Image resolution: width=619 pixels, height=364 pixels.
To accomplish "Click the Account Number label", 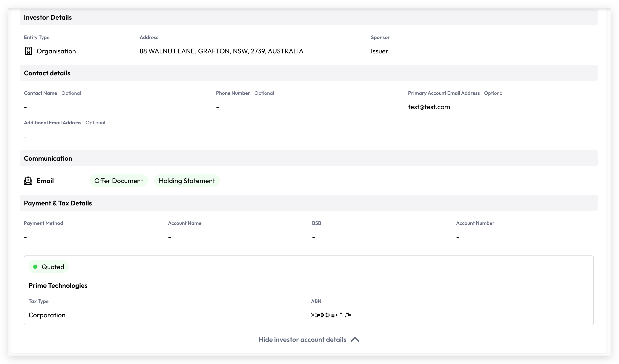I will pos(475,223).
